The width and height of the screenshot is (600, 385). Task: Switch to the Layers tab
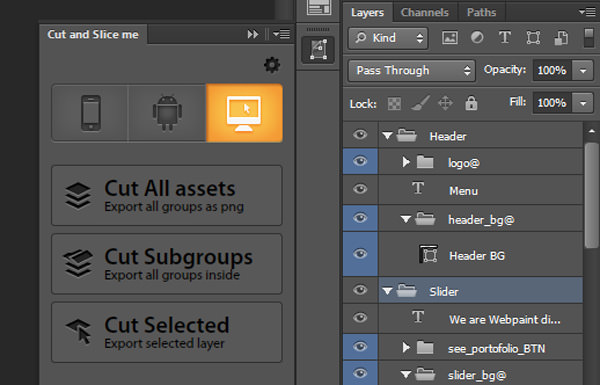(367, 13)
